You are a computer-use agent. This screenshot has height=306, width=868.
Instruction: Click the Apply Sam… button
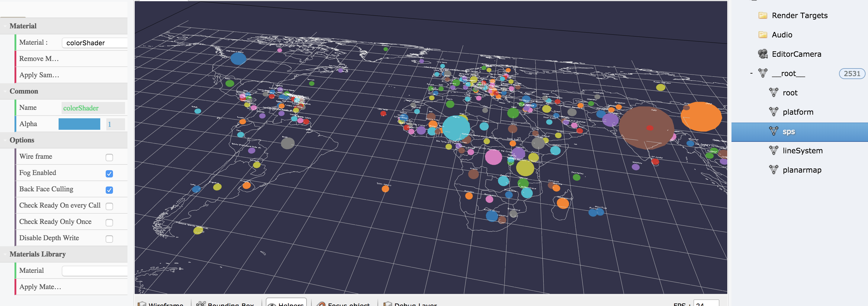coord(71,75)
